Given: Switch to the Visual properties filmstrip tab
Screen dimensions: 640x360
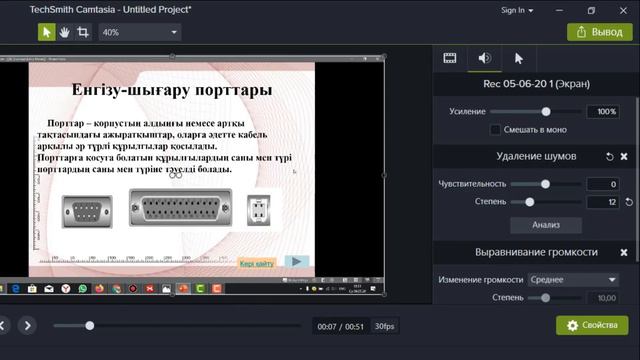Looking at the screenshot, I should pos(450,58).
